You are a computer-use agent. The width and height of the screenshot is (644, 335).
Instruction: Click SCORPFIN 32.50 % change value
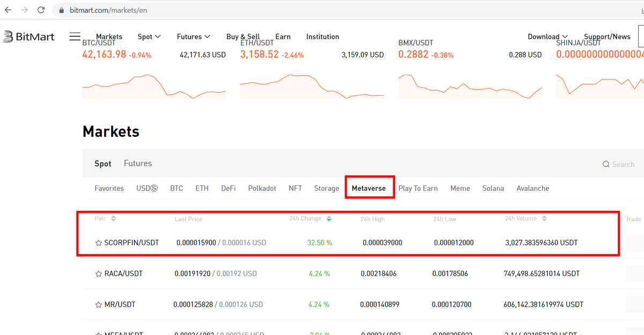tap(320, 243)
